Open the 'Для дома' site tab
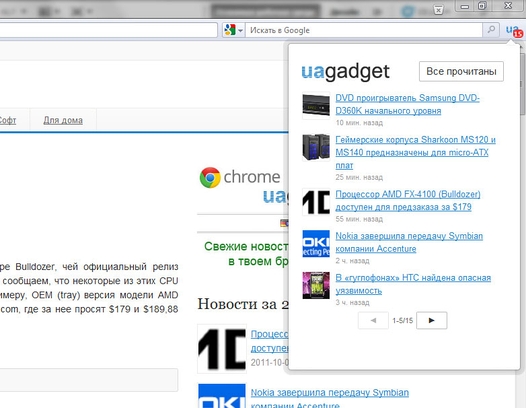Viewport: 526px width, 408px height. coord(63,120)
